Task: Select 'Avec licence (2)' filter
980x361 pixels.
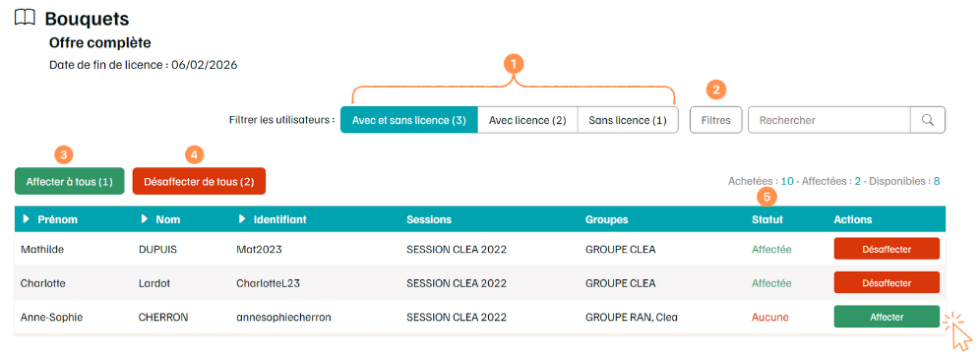Action: (527, 120)
